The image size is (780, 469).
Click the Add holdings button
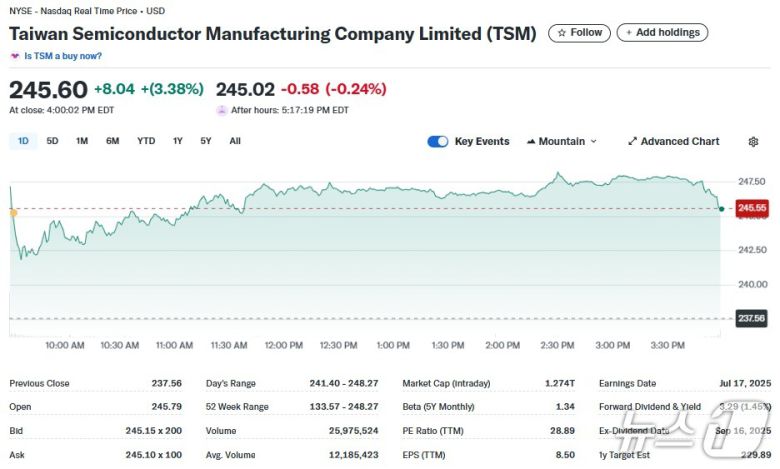[x=662, y=33]
